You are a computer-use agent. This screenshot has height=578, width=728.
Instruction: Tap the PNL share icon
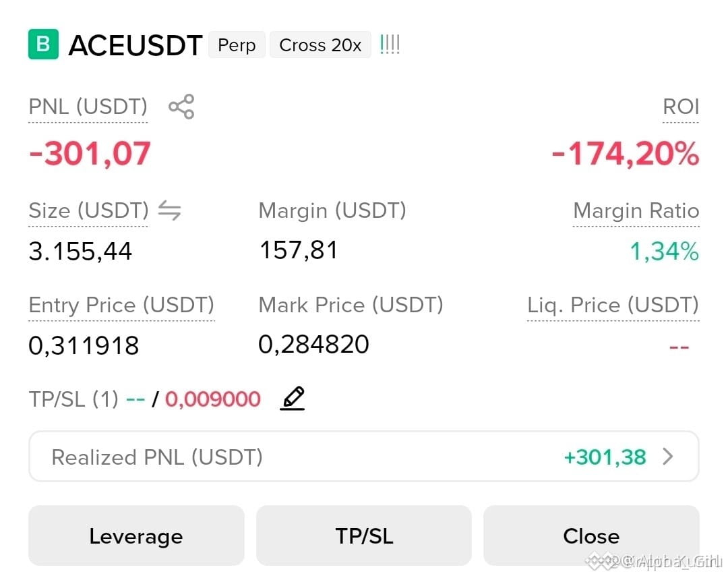click(181, 107)
